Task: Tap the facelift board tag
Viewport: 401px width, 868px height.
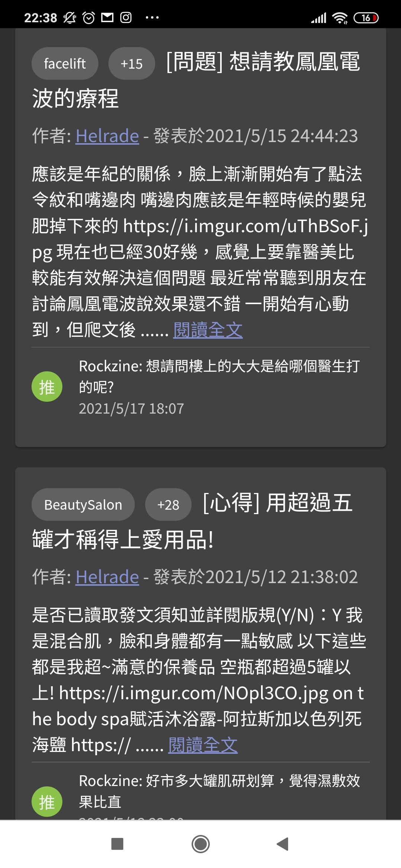Action: [x=65, y=63]
